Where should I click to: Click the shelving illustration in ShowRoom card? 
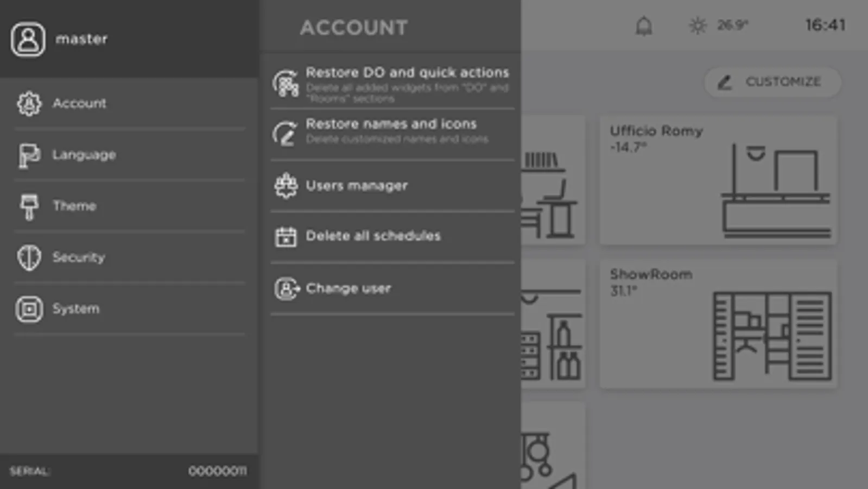(x=772, y=336)
